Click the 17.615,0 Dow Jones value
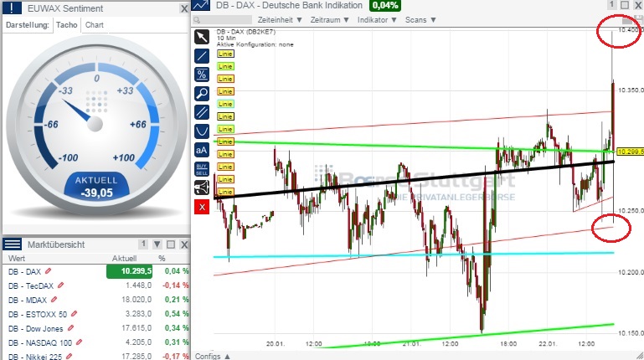The width and height of the screenshot is (644, 360). 137,328
